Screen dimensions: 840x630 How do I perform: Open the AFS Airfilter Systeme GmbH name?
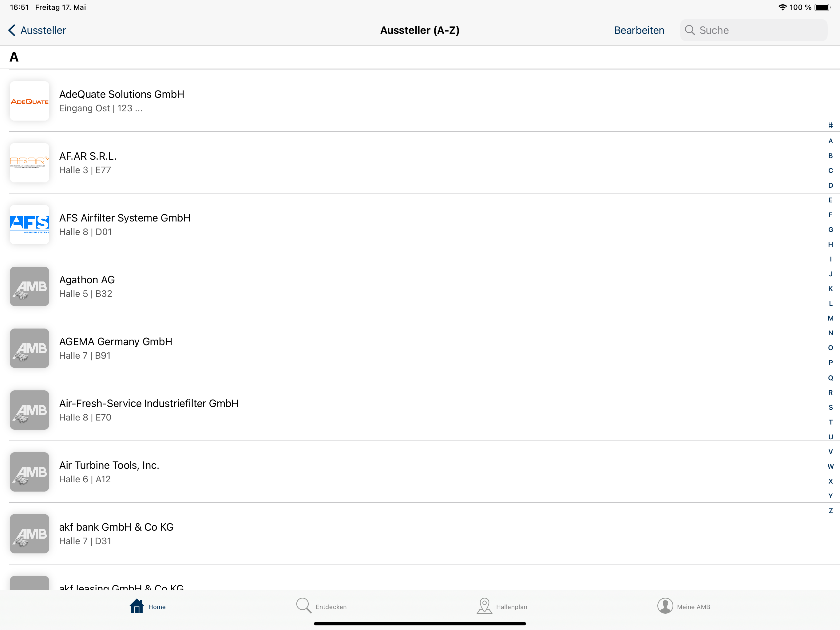click(x=125, y=218)
